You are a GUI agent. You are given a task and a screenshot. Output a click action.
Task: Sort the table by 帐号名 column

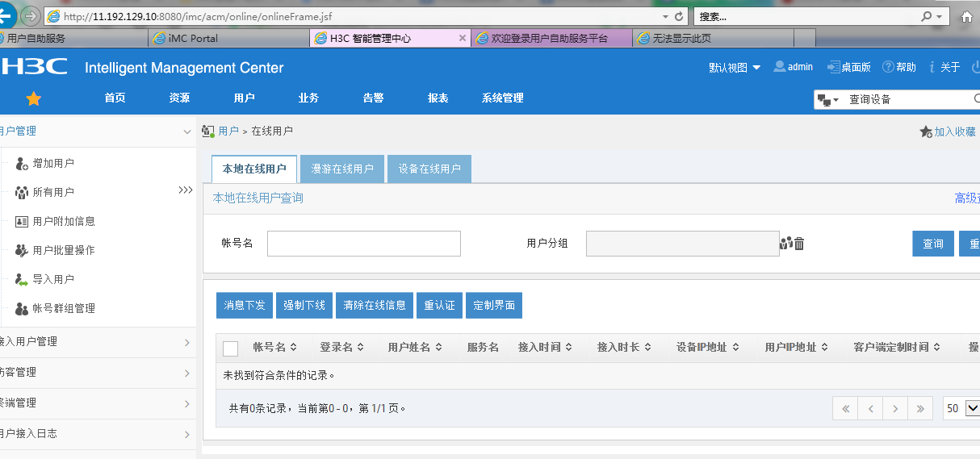275,348
